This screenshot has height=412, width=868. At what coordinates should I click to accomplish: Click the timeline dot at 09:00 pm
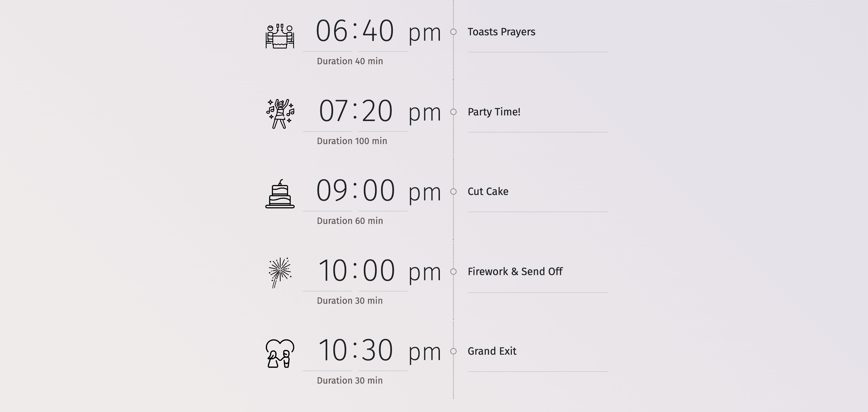click(x=454, y=192)
